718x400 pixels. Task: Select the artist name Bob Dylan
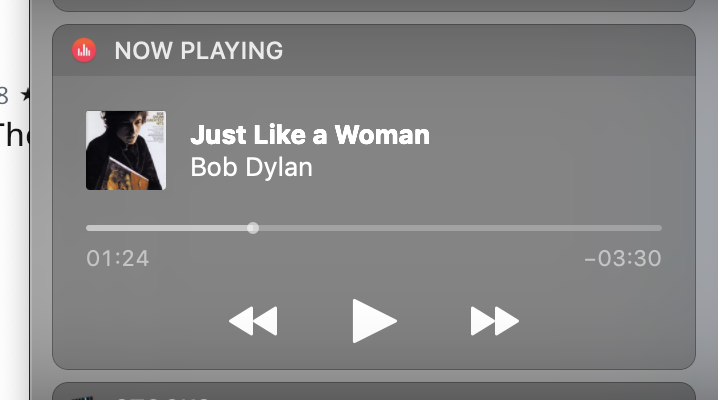point(251,167)
